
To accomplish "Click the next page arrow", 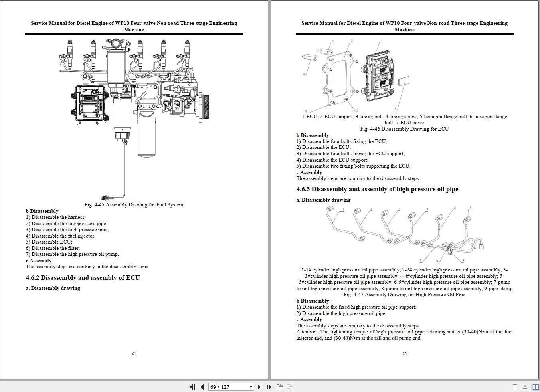I will (x=259, y=387).
